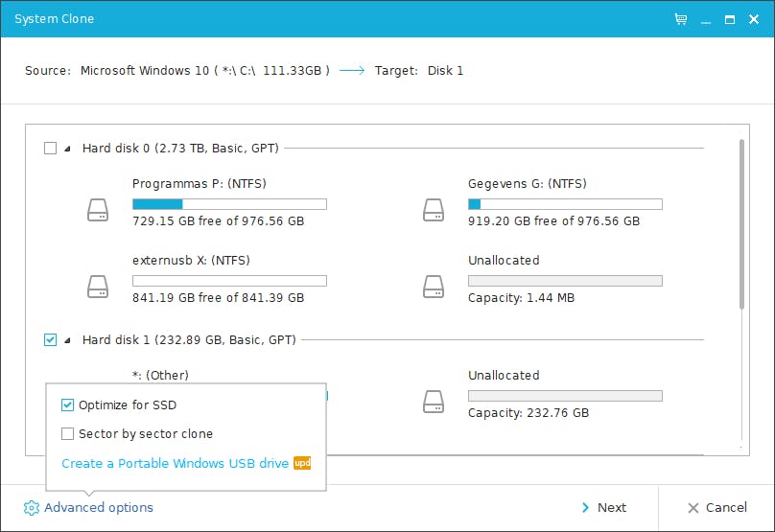Click Hard disk 0 Unallocated drive icon
The height and width of the screenshot is (532, 775).
(434, 286)
